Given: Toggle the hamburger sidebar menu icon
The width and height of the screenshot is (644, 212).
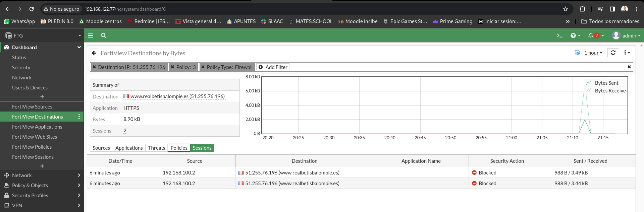Looking at the screenshot, I should (91, 36).
